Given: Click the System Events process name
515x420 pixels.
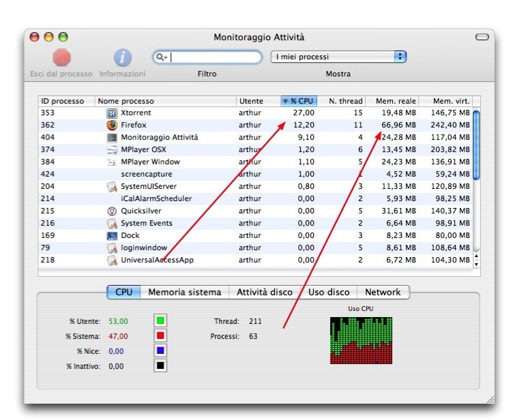Looking at the screenshot, I should click(147, 224).
